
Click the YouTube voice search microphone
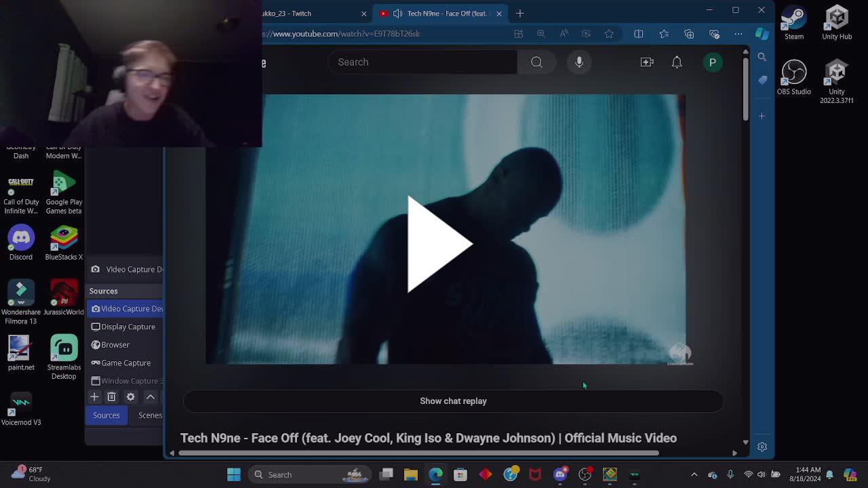tap(579, 62)
